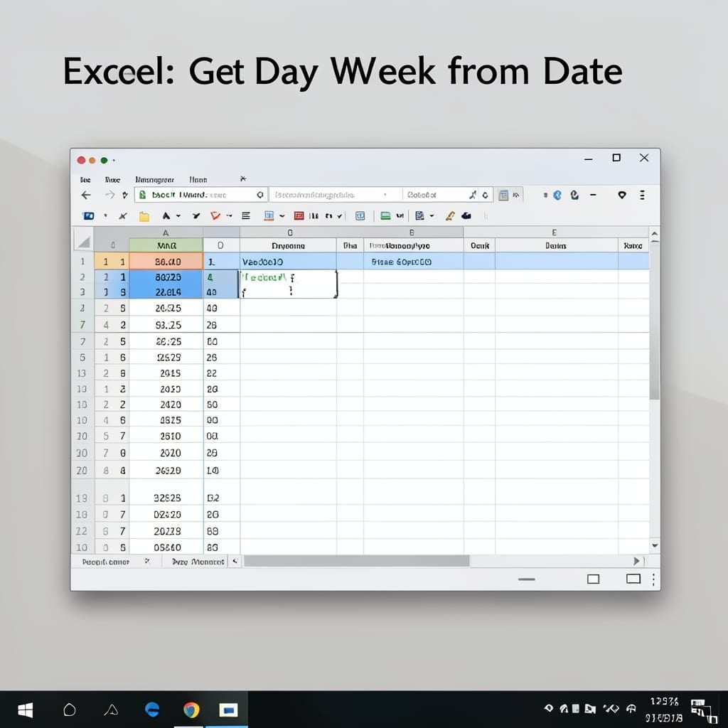Click the circular icon inside the address field

coord(260,195)
